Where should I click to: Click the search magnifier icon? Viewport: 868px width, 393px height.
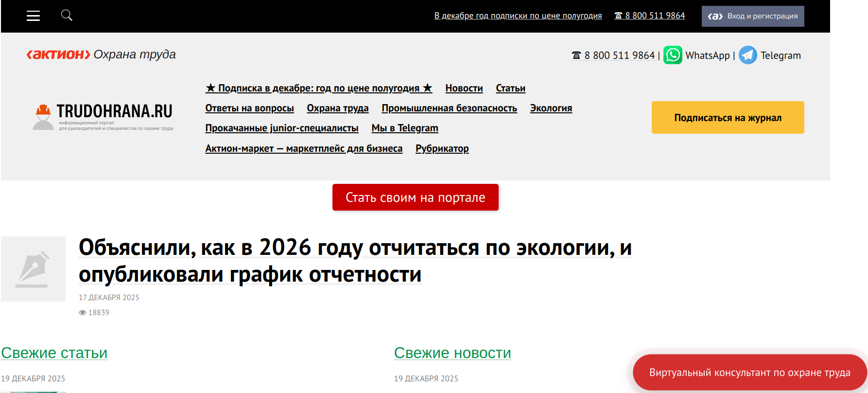click(x=67, y=16)
